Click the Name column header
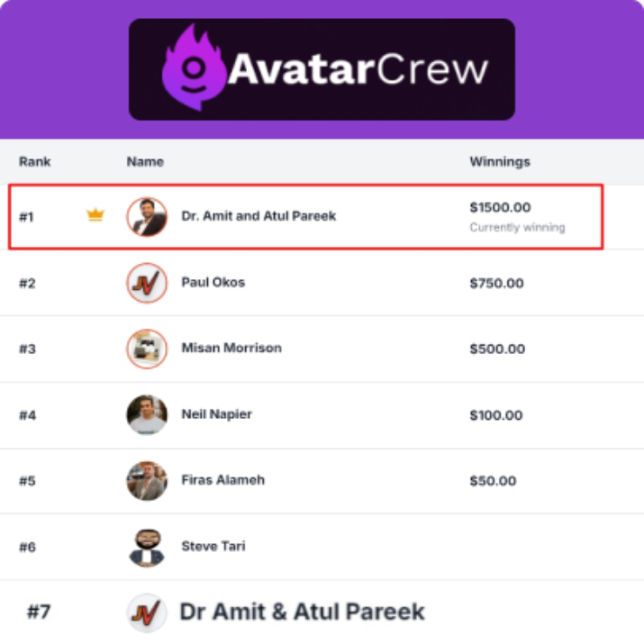 pos(145,162)
